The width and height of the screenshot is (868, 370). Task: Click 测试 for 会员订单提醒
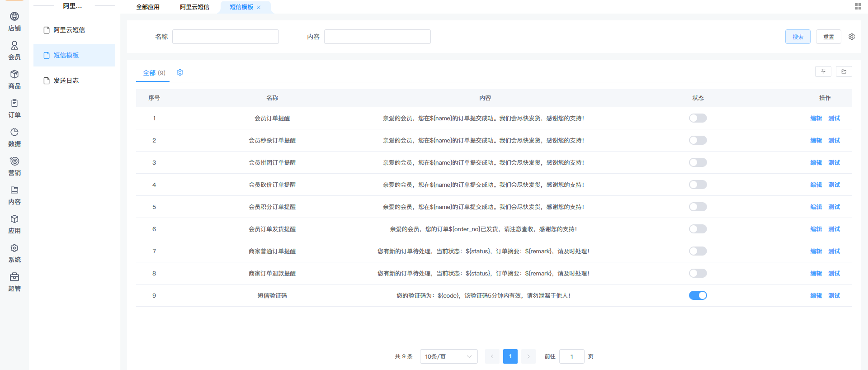tap(834, 118)
